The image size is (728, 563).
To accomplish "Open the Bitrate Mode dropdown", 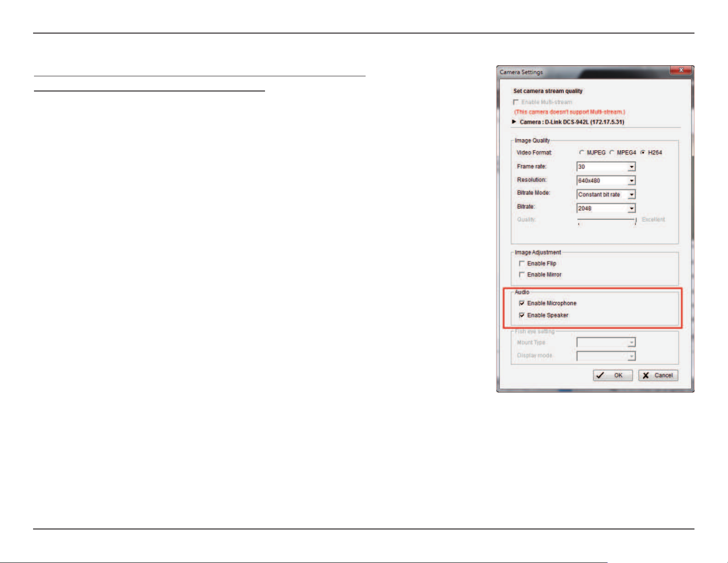I will pyautogui.click(x=632, y=194).
